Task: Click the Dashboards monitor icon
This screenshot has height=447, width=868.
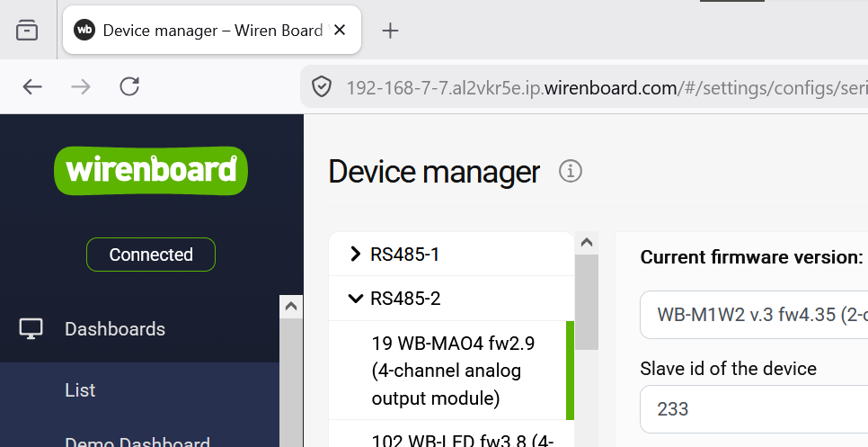Action: pos(31,328)
